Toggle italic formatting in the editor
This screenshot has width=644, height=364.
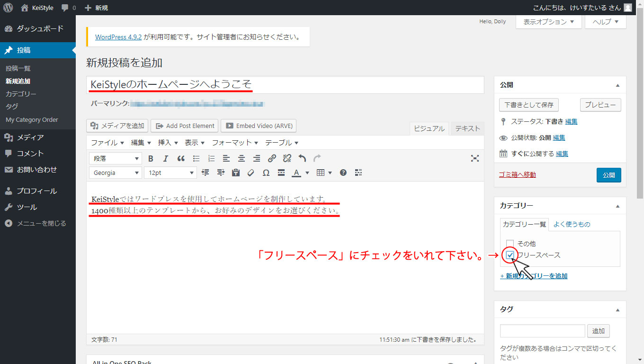point(166,159)
